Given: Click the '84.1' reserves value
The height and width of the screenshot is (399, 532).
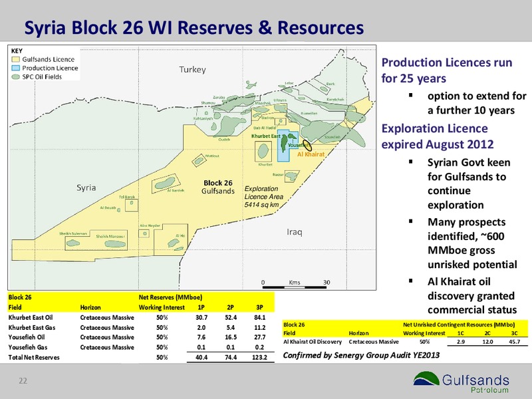Looking at the screenshot, I should pos(260,318).
